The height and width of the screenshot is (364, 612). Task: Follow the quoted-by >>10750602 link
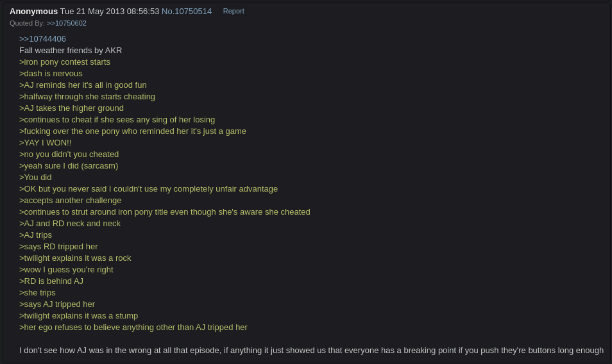point(66,23)
